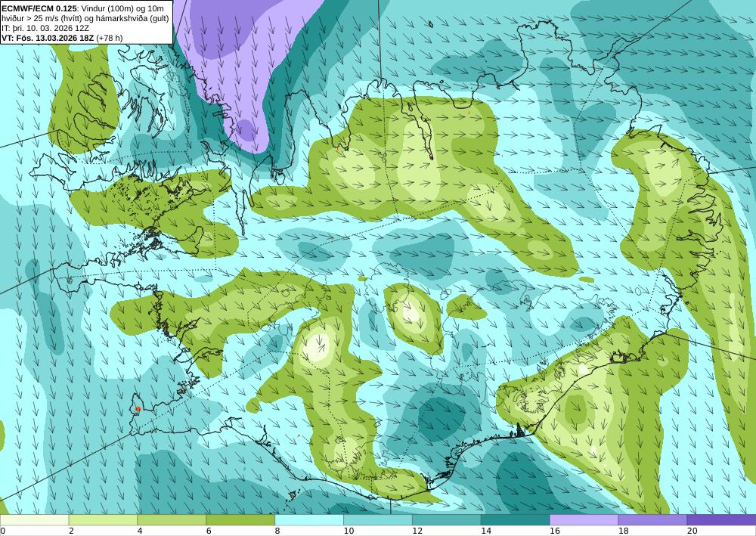Click the legend scale value 6
The height and width of the screenshot is (536, 756).
tap(209, 531)
